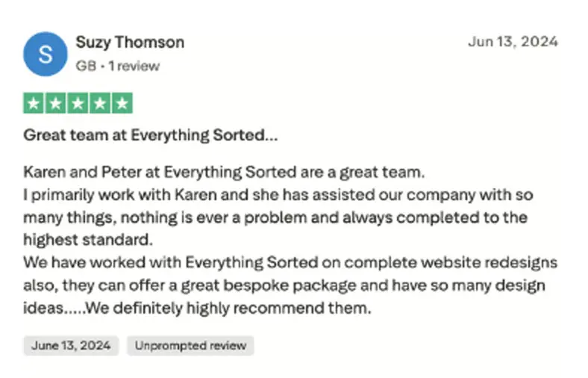Click the "highest standard." line

[x=88, y=241]
